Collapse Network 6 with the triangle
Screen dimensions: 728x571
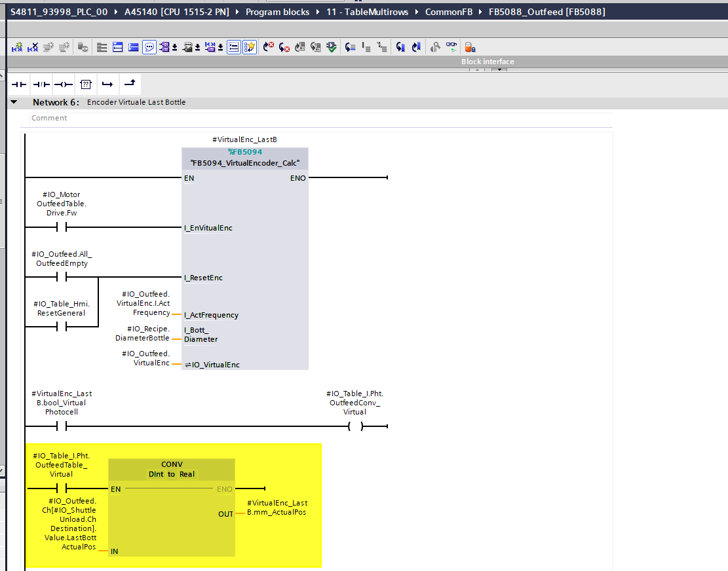tap(14, 102)
